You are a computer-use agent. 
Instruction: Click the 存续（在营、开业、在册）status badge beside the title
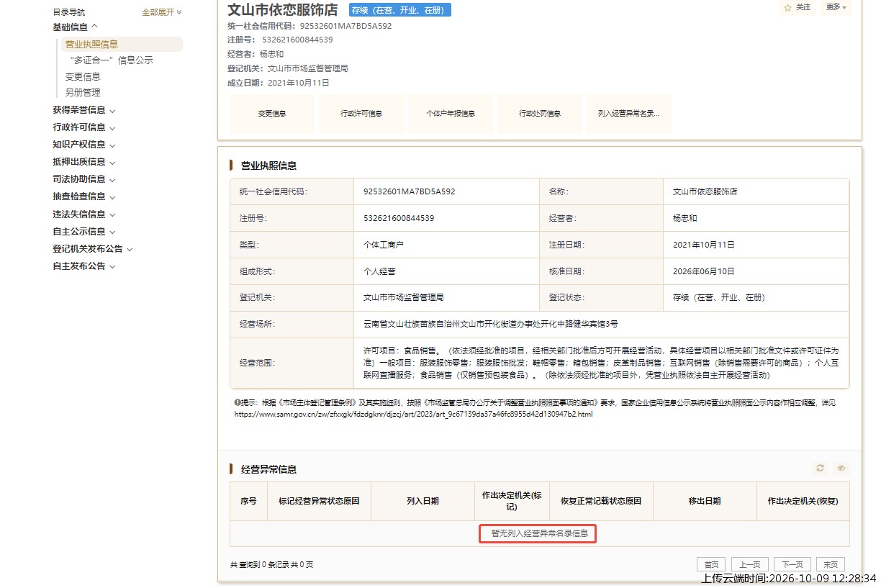pos(399,10)
